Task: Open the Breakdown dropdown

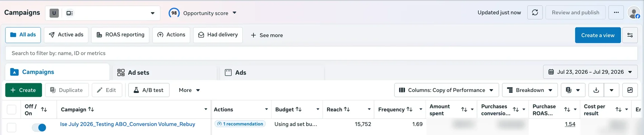Action: (530, 90)
